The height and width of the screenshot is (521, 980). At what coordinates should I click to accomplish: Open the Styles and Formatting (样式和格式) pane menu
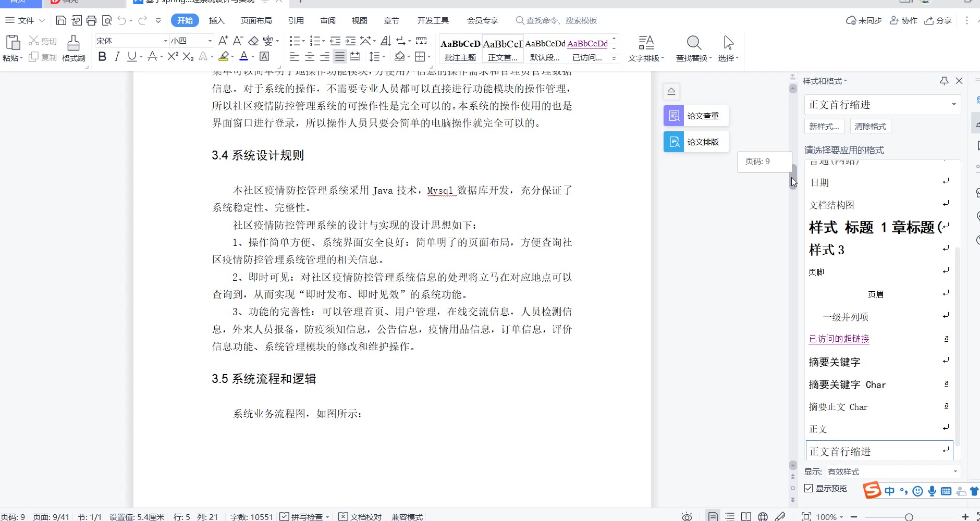[825, 81]
